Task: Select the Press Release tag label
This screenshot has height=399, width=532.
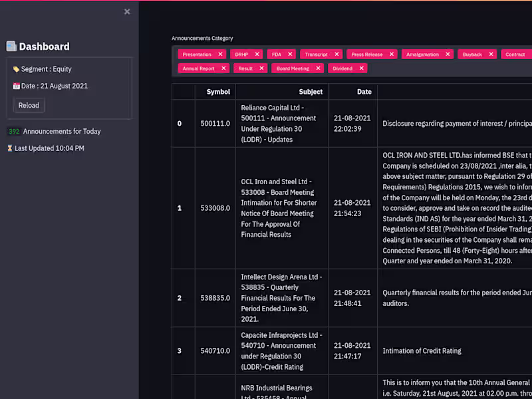Action: pos(367,55)
